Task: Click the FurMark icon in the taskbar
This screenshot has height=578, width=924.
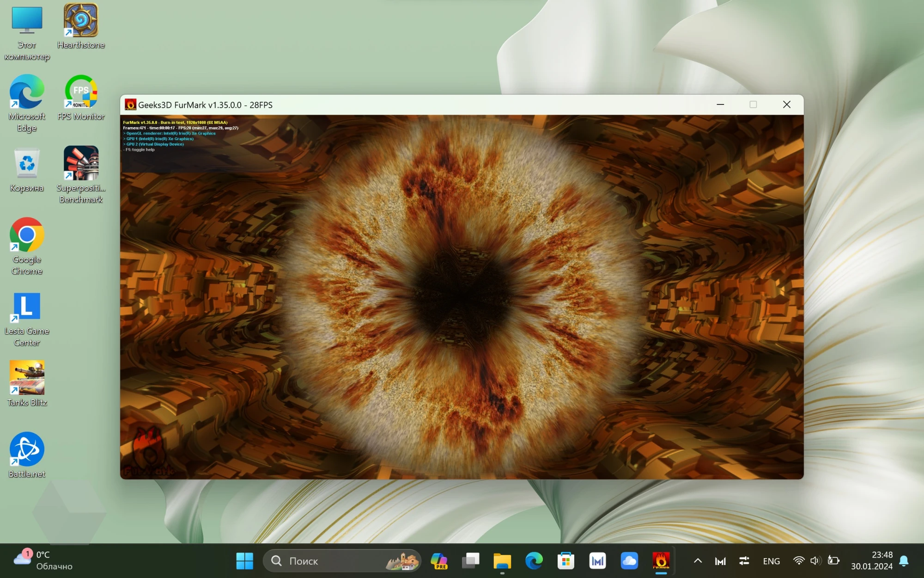Action: coord(661,561)
